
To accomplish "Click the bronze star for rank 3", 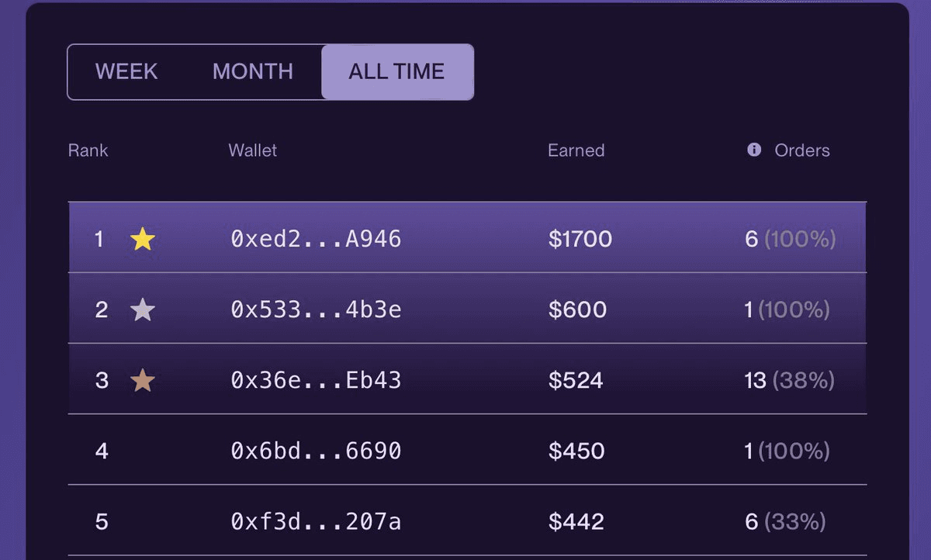I will click(x=143, y=381).
